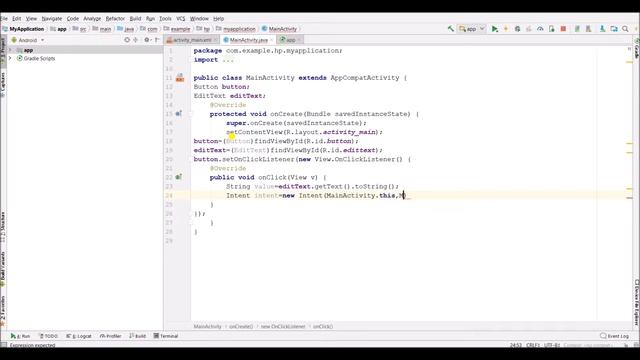Click the Make Project hammer icon
The image size is (640, 360).
pos(451,29)
